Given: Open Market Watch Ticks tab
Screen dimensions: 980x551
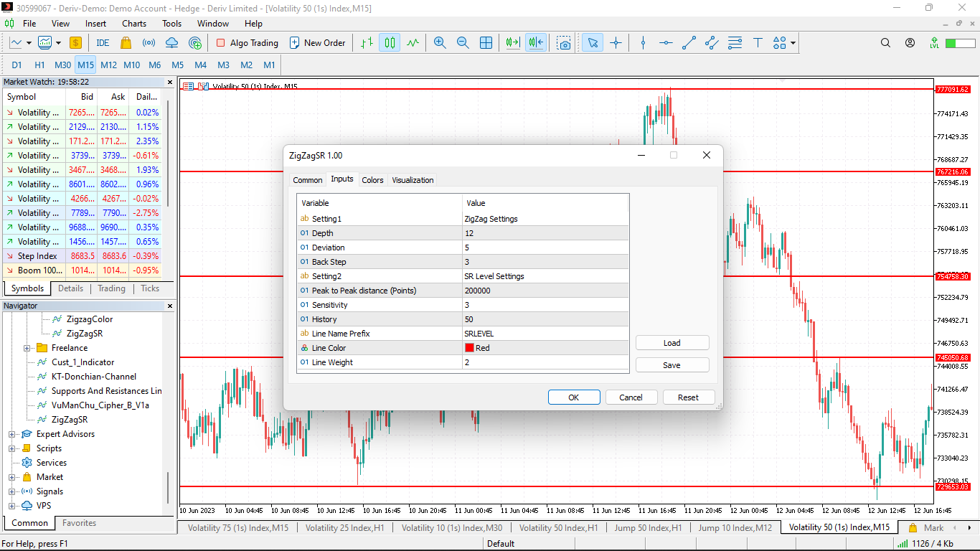Looking at the screenshot, I should (150, 288).
